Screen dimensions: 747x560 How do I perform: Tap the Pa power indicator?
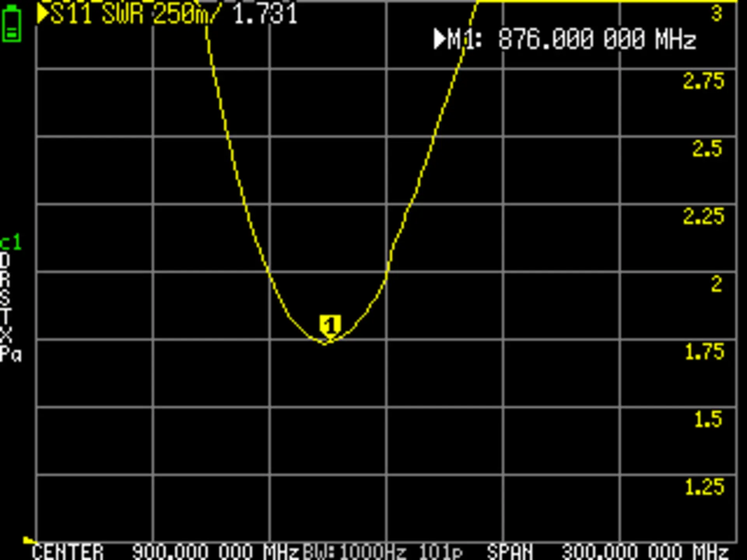(11, 354)
